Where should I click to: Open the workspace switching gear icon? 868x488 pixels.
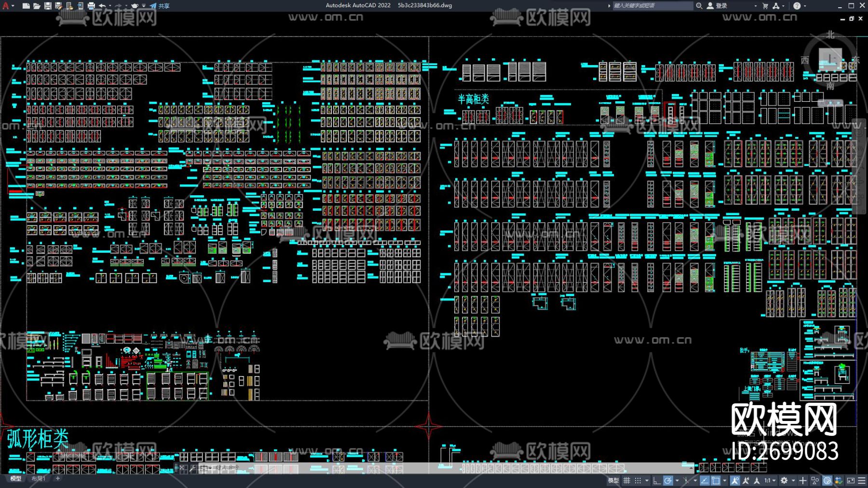click(x=784, y=480)
